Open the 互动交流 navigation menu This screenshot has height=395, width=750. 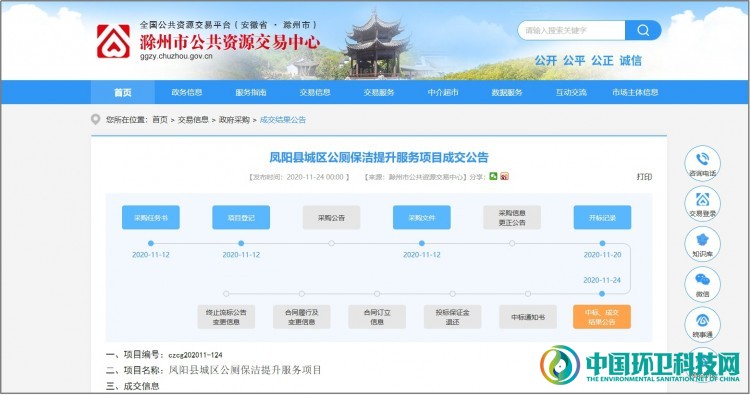(x=571, y=92)
